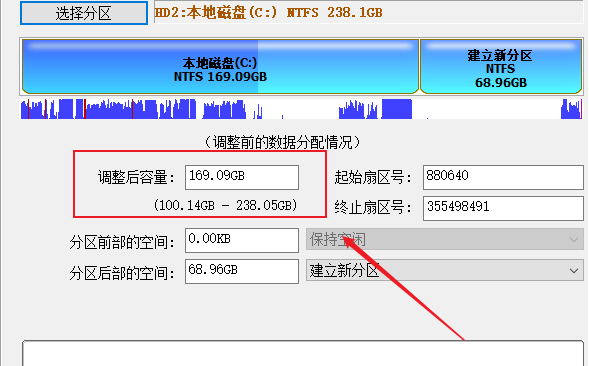This screenshot has width=589, height=366.
Task: Click the chevron arrow of the 建立新分区 dropdown
Action: (574, 271)
